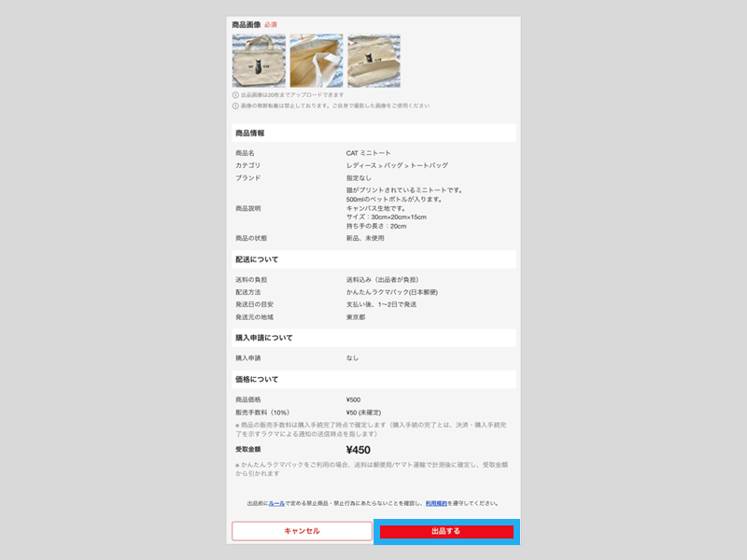Click the 商品の状態 label
The image size is (747, 560).
coord(251,238)
